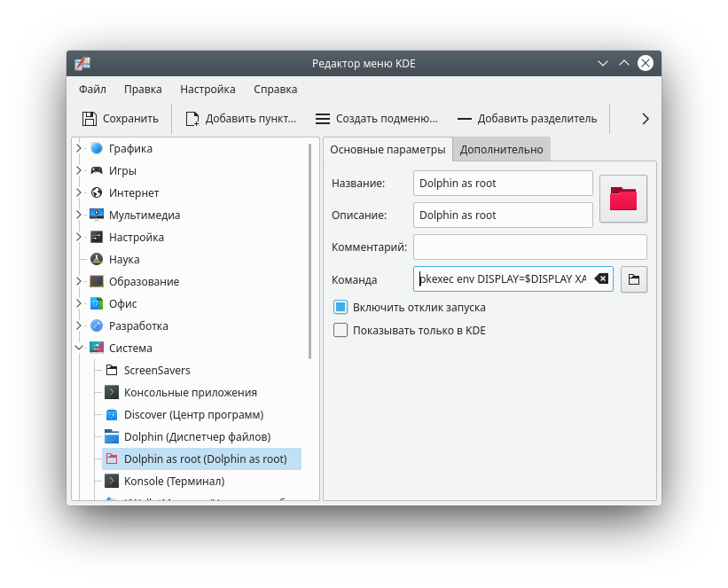Click 'Добавить пункт...' toolbar label
728x588 pixels.
[251, 119]
